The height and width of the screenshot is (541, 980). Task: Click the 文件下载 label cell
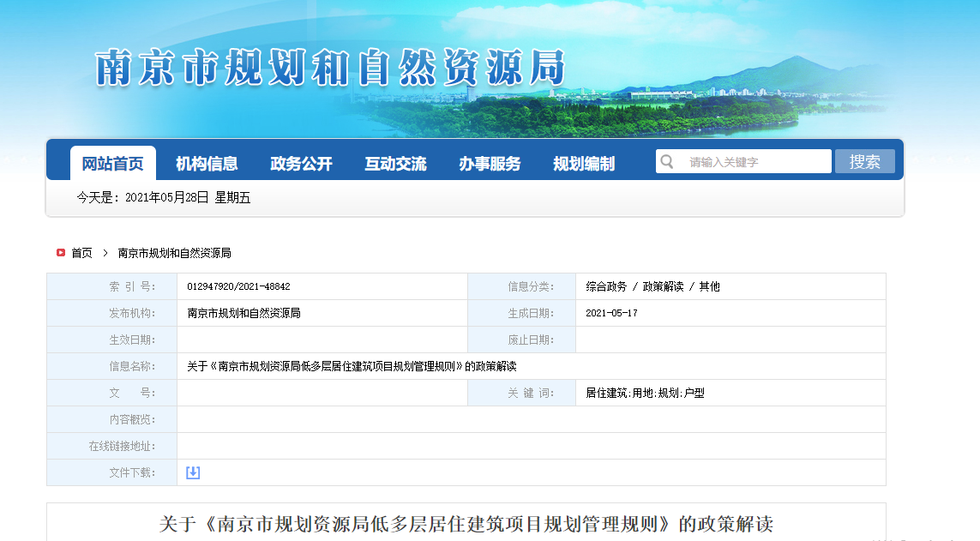111,473
